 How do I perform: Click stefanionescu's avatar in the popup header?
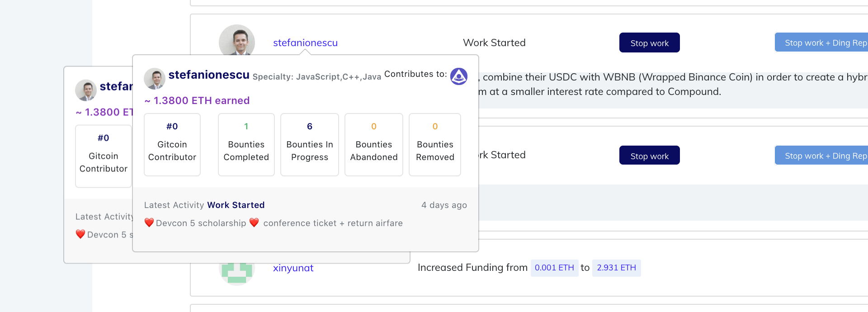[x=155, y=79]
